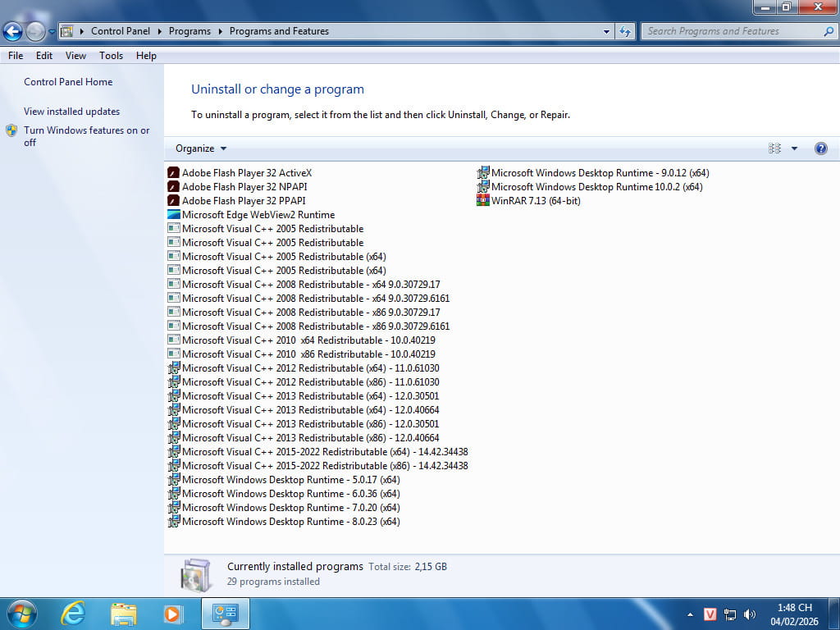Open the Edit menu
This screenshot has width=840, height=630.
tap(44, 55)
